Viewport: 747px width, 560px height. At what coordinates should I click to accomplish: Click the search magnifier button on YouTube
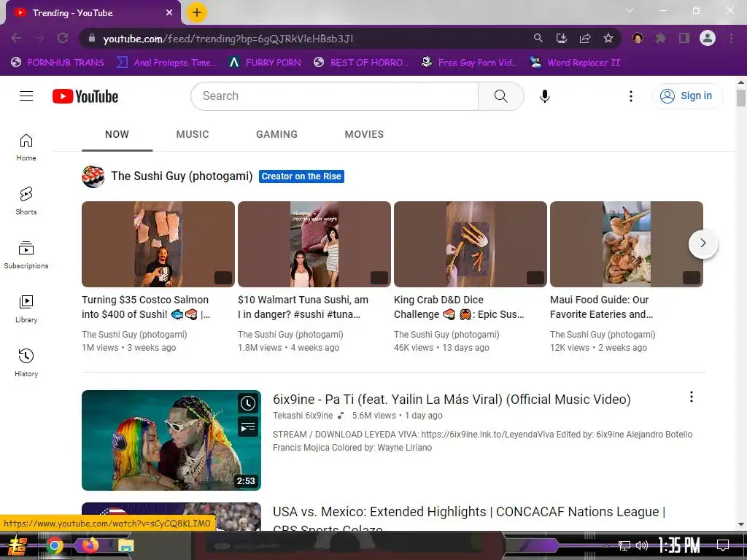coord(500,96)
